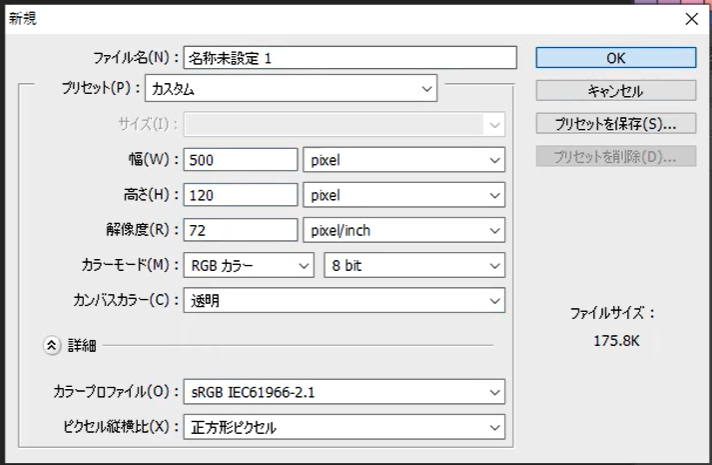
Task: Open the 8 bit depth dropdown
Action: 414,265
